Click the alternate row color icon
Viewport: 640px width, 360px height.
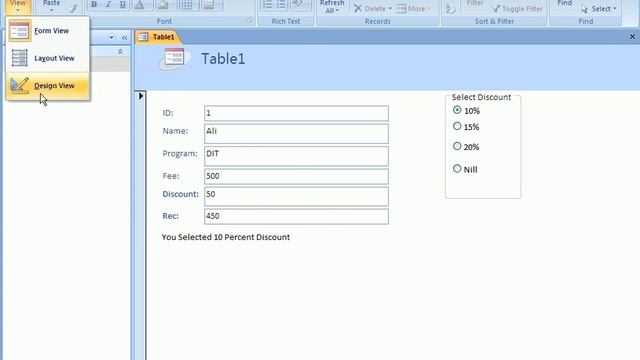[208, 5]
